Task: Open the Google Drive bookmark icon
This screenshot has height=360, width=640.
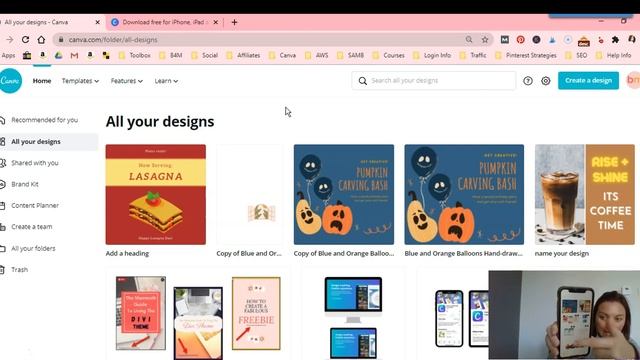Action: click(58, 55)
